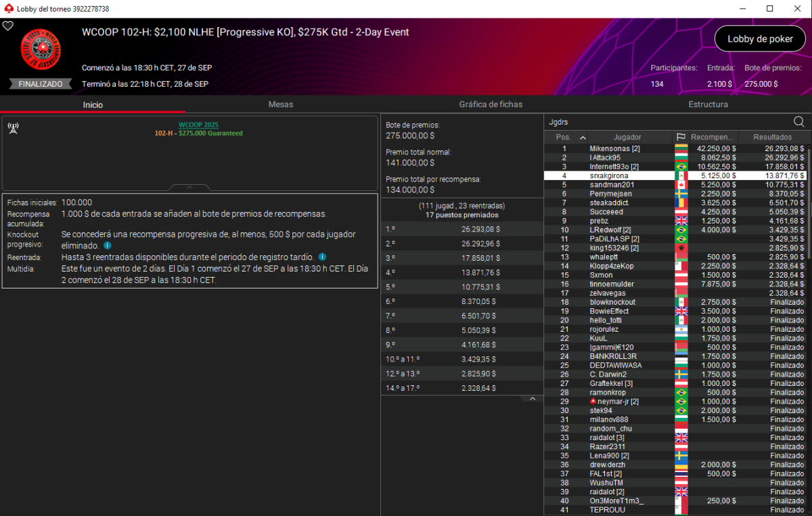Screen dimensions: 812x516
Task: Click the Participantes count 134
Action: click(657, 84)
